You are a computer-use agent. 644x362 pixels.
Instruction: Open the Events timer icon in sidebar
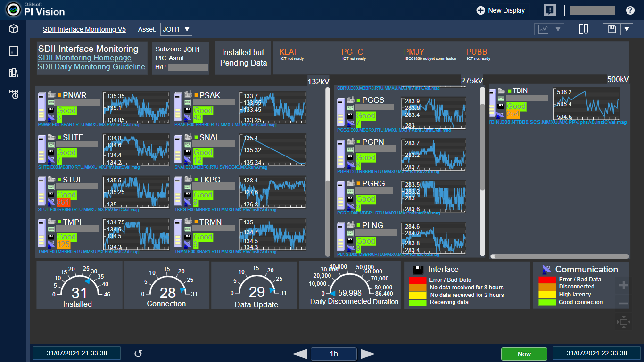click(x=14, y=94)
